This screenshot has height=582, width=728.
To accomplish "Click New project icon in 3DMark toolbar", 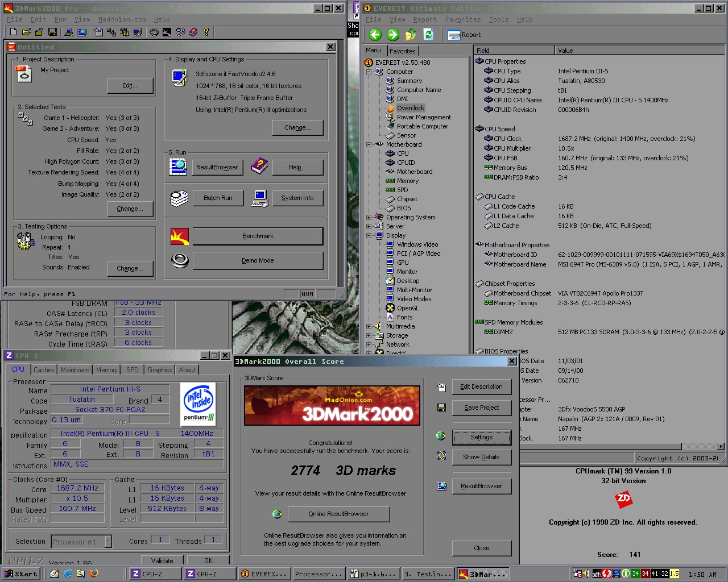I will tap(13, 32).
